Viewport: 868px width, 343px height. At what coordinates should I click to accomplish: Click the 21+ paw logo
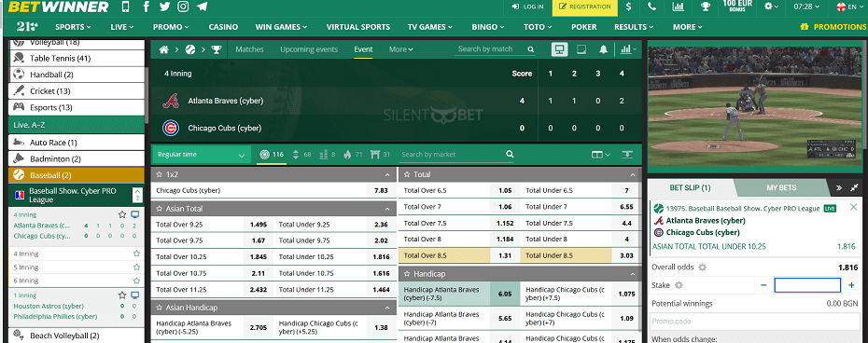(27, 26)
